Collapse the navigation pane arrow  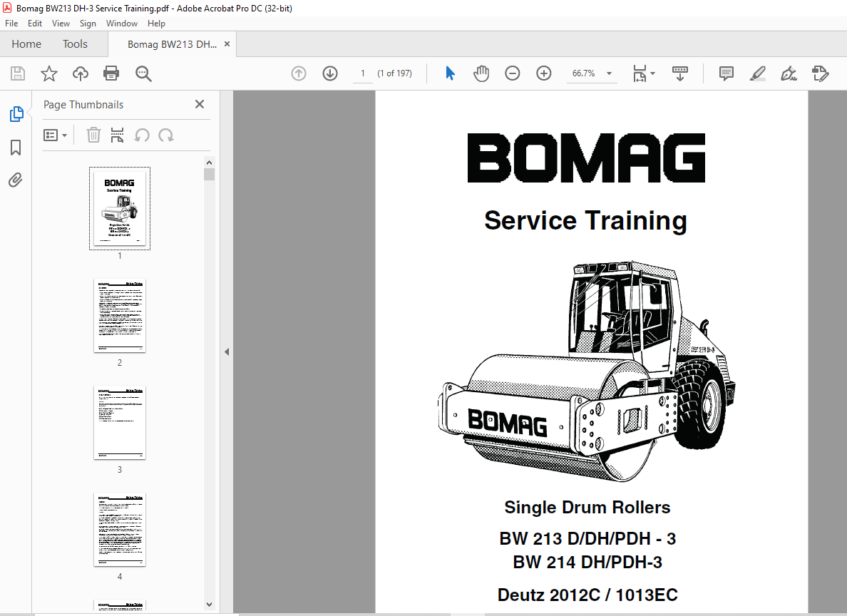227,351
